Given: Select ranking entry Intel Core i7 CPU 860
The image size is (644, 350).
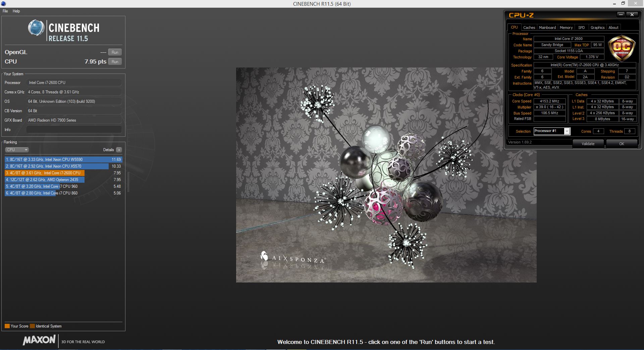Looking at the screenshot, I should pyautogui.click(x=63, y=193).
